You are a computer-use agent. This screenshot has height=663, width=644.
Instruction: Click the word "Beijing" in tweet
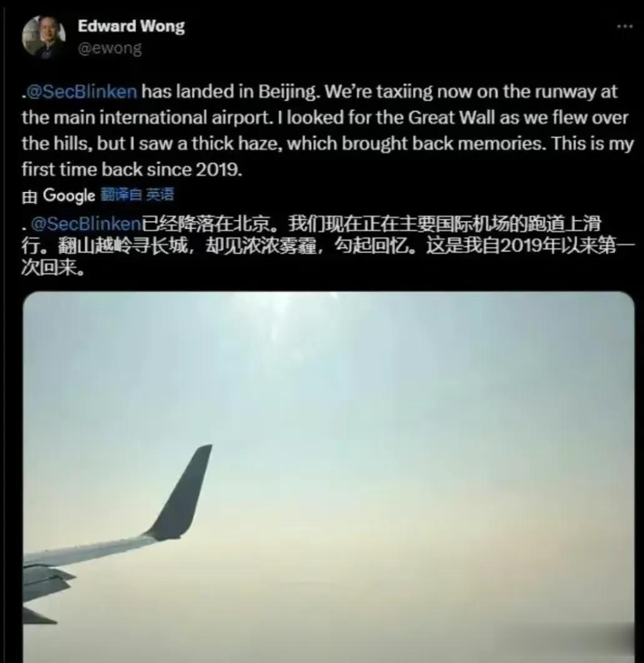click(x=287, y=92)
